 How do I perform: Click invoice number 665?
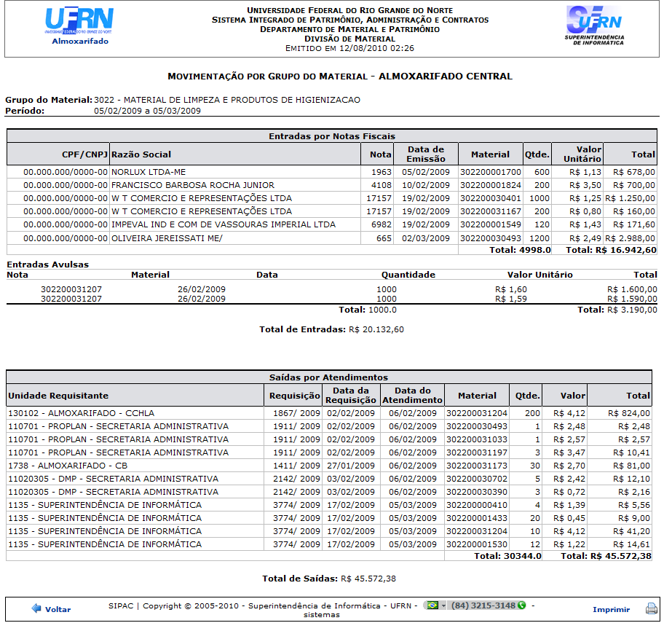pyautogui.click(x=384, y=238)
